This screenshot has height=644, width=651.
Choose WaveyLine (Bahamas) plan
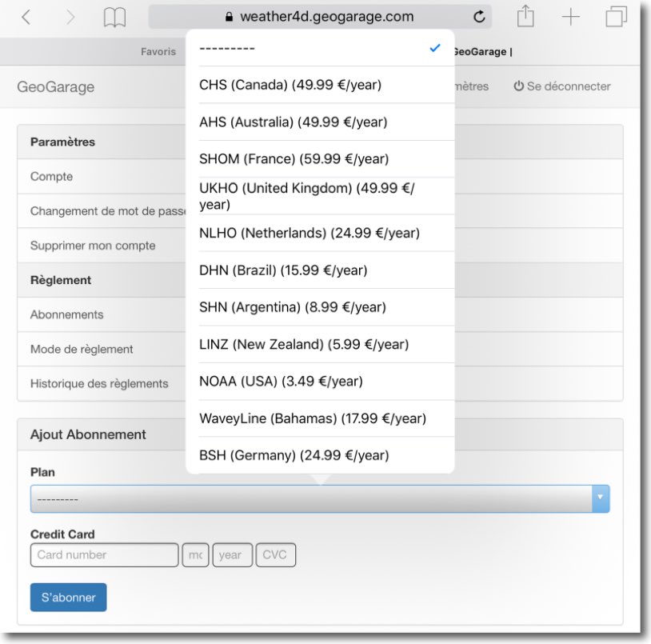(x=320, y=418)
